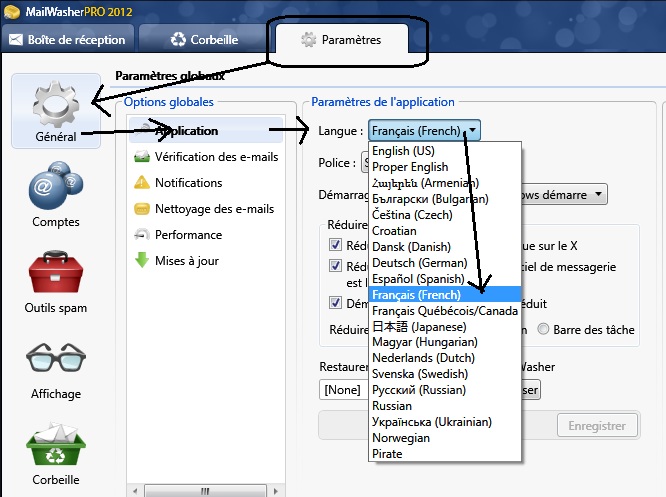
Task: Click the MailWasher logo in title bar
Action: (11, 11)
